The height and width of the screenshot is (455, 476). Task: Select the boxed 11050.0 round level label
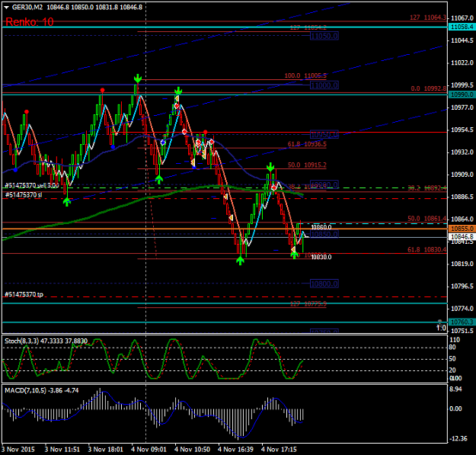point(324,36)
